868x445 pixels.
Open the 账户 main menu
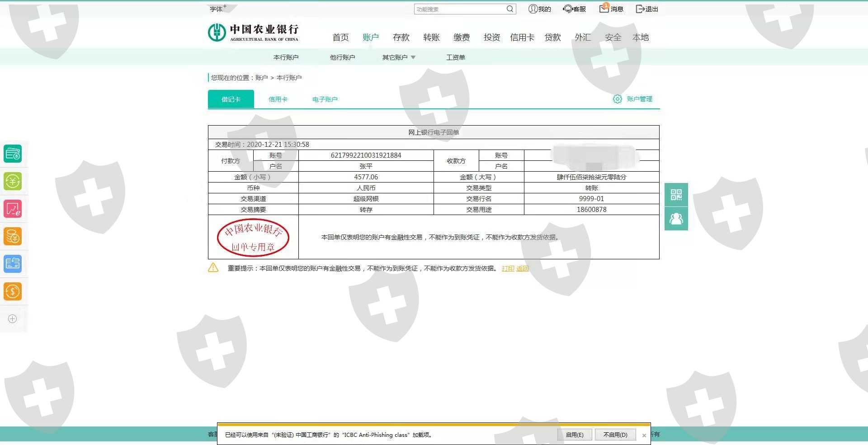371,37
